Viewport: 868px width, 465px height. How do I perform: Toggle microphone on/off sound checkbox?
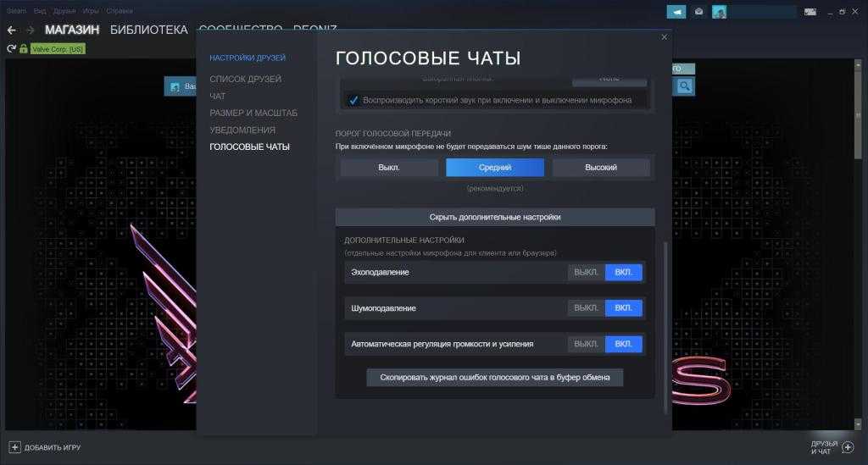[353, 100]
